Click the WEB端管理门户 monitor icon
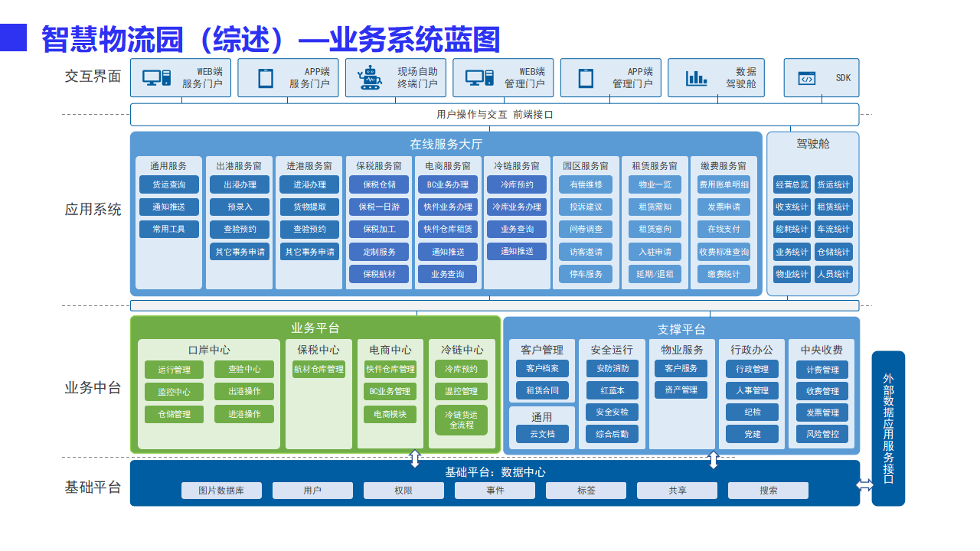The image size is (980, 551). 479,77
